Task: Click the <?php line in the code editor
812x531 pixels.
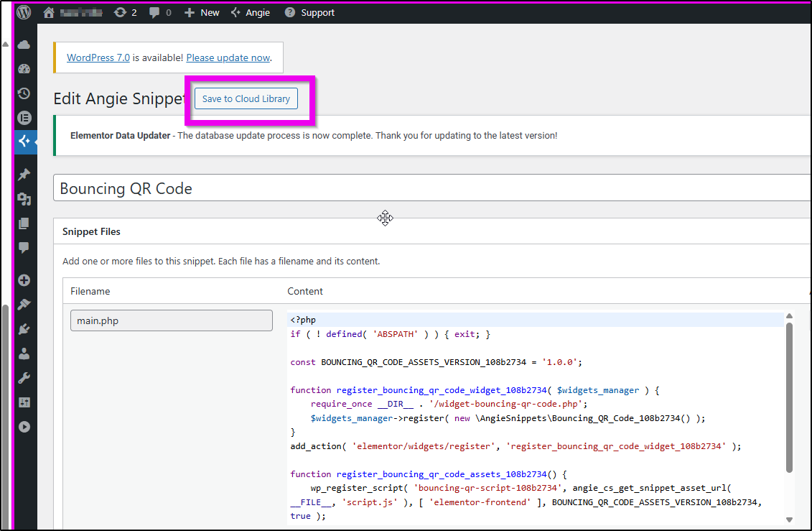Action: [536, 320]
